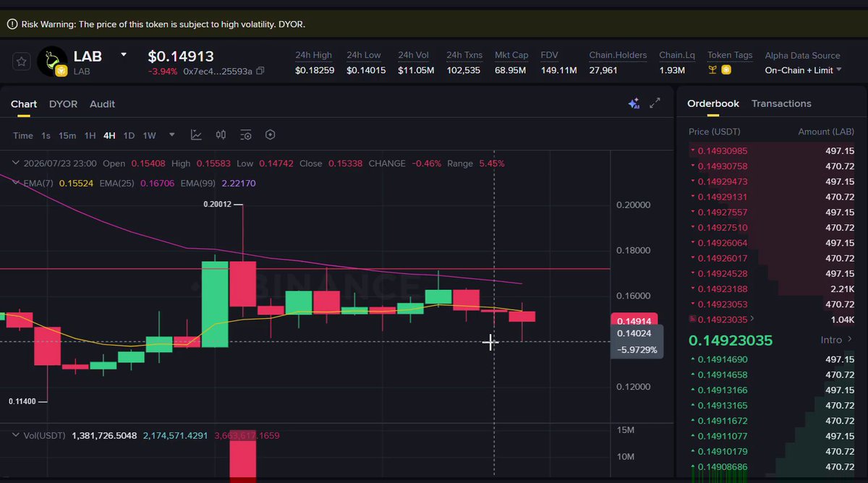This screenshot has width=868, height=483.
Task: Click the Chain.Lq stat label
Action: pos(677,55)
